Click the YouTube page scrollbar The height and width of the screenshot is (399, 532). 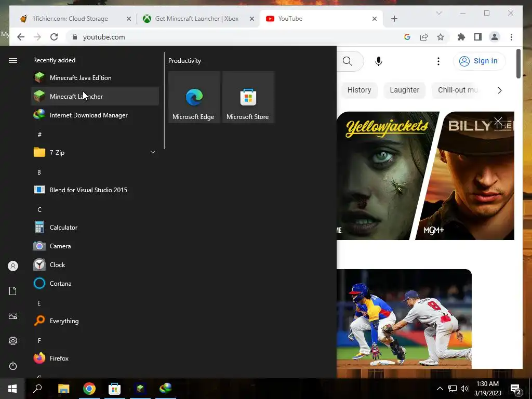pyautogui.click(x=518, y=64)
